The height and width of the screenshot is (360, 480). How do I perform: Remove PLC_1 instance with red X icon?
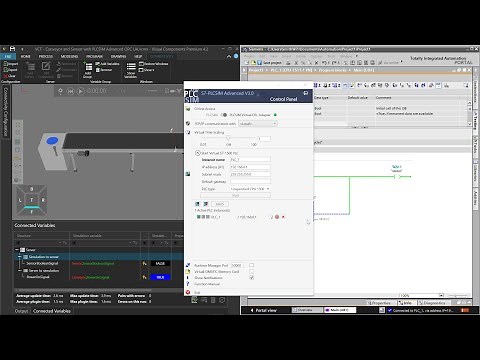(283, 217)
